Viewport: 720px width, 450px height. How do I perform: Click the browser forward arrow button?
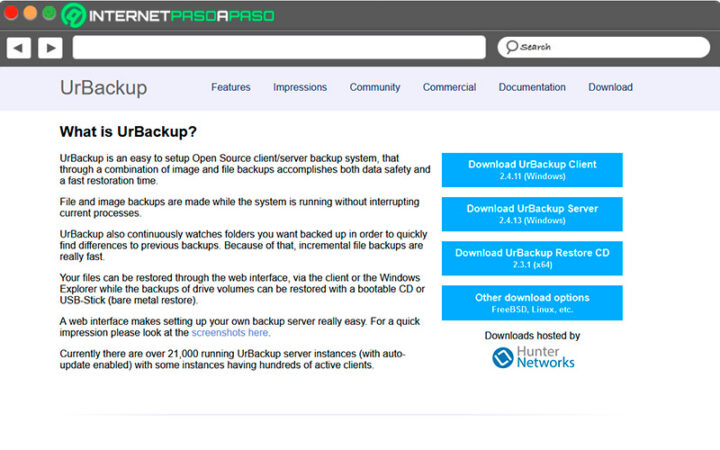[x=50, y=47]
